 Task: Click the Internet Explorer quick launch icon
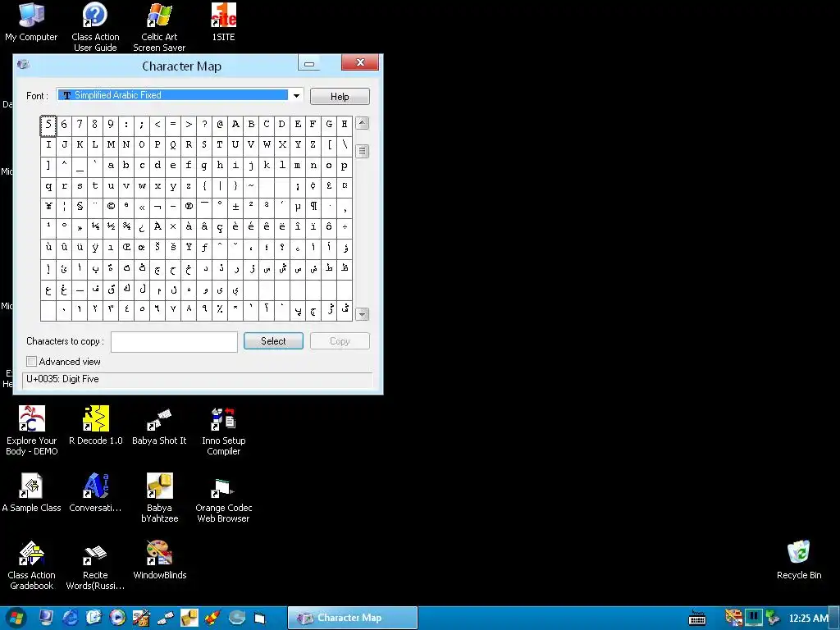tap(71, 618)
